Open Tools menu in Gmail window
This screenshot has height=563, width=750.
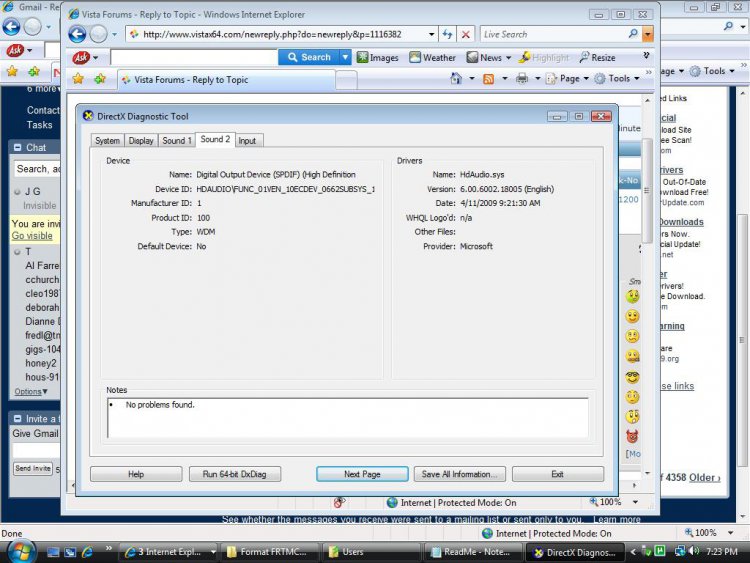712,71
